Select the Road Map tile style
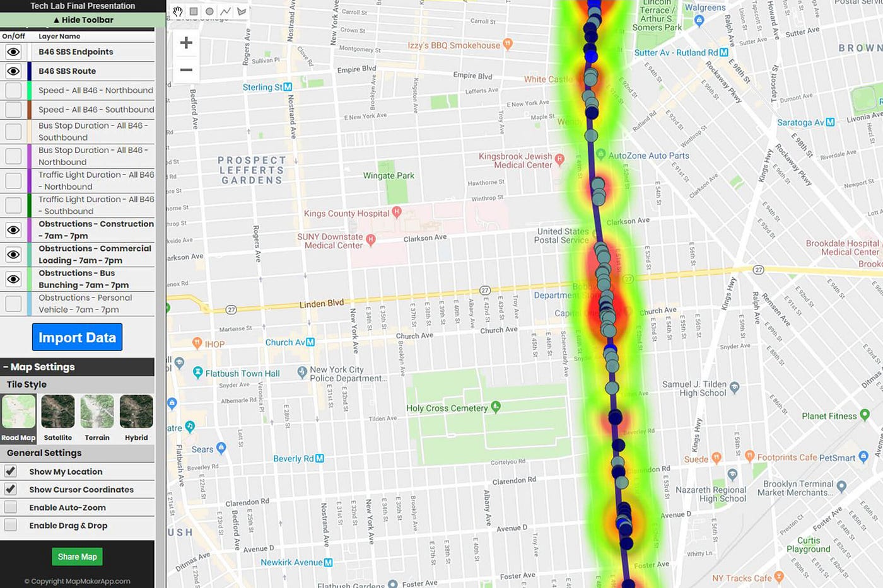Image resolution: width=883 pixels, height=588 pixels. [x=18, y=418]
